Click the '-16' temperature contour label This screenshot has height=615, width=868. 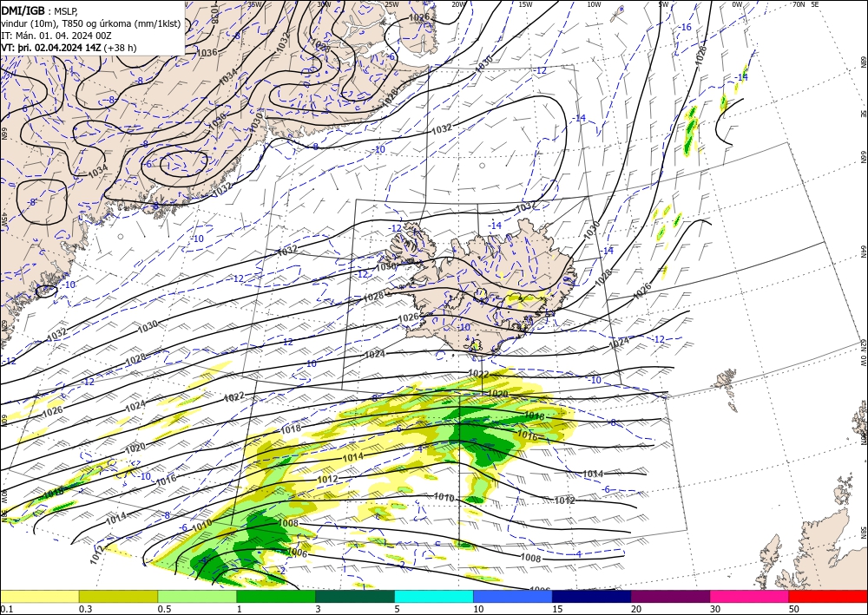(686, 27)
